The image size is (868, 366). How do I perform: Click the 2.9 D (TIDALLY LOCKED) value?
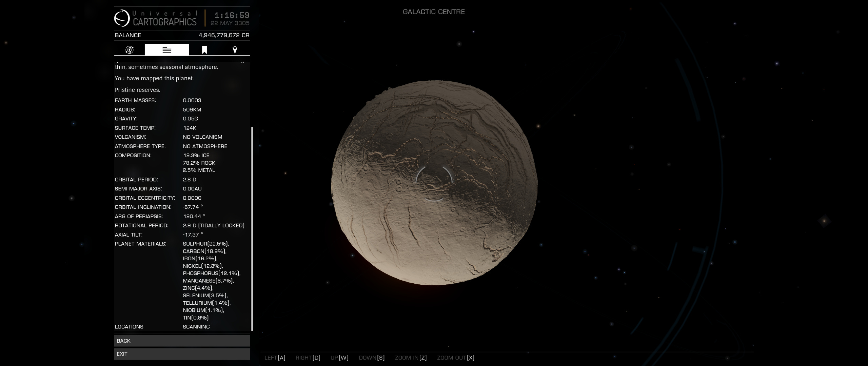tap(214, 225)
